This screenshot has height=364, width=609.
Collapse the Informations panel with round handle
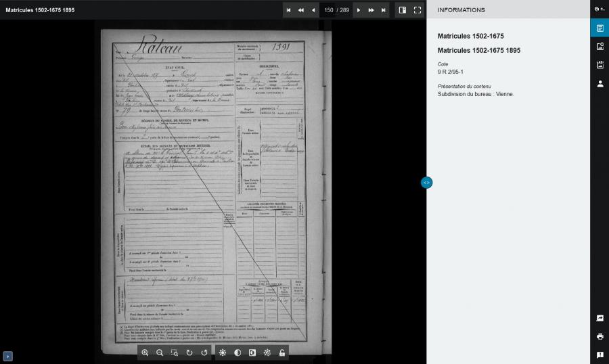(x=426, y=183)
